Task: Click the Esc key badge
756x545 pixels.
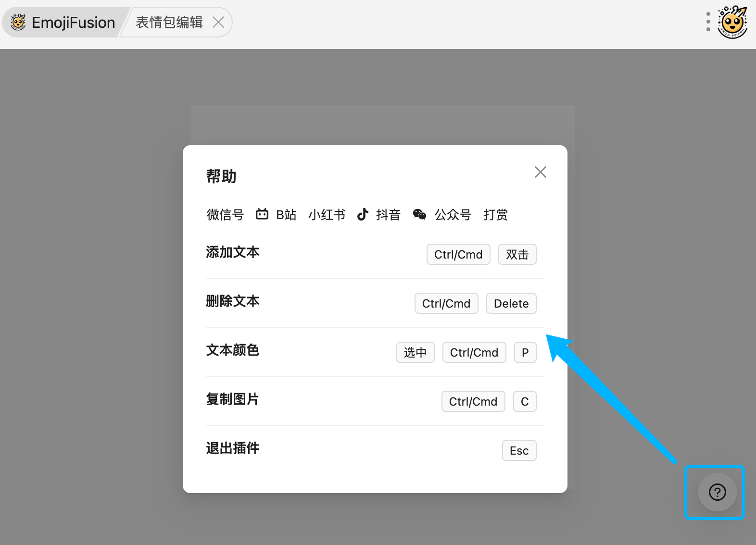Action: pyautogui.click(x=519, y=450)
